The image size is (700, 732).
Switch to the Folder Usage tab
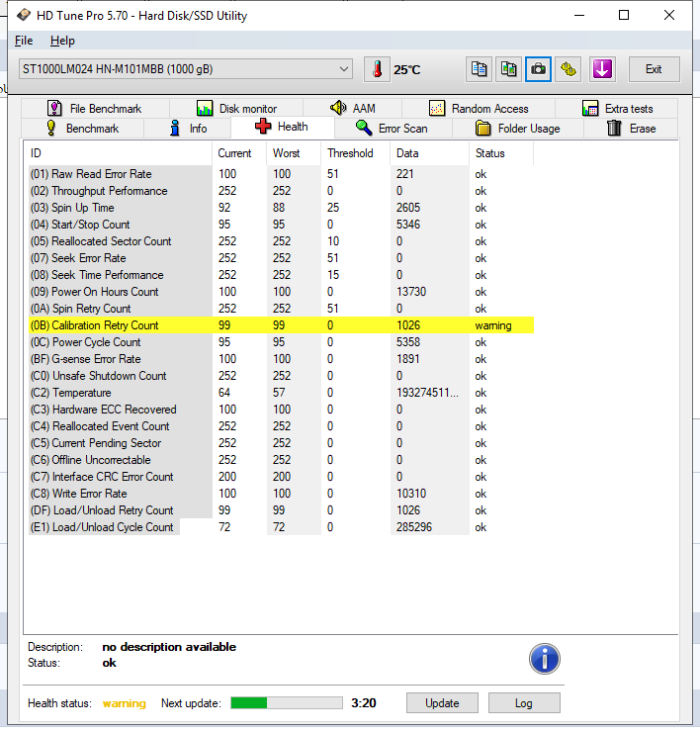518,129
